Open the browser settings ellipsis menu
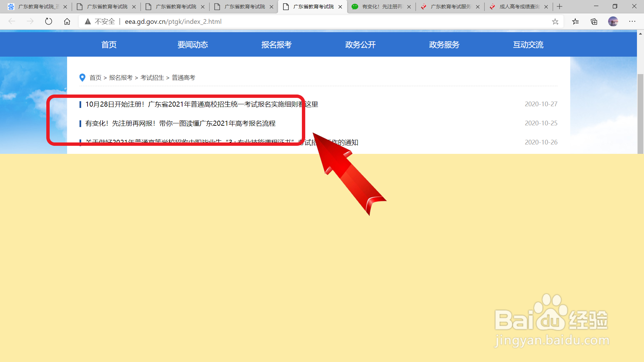 [632, 21]
